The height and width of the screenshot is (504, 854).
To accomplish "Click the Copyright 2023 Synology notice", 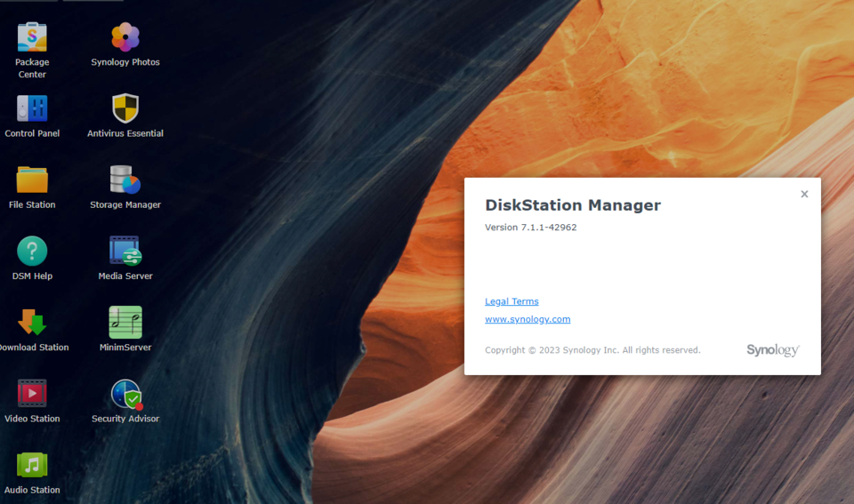I will (592, 350).
